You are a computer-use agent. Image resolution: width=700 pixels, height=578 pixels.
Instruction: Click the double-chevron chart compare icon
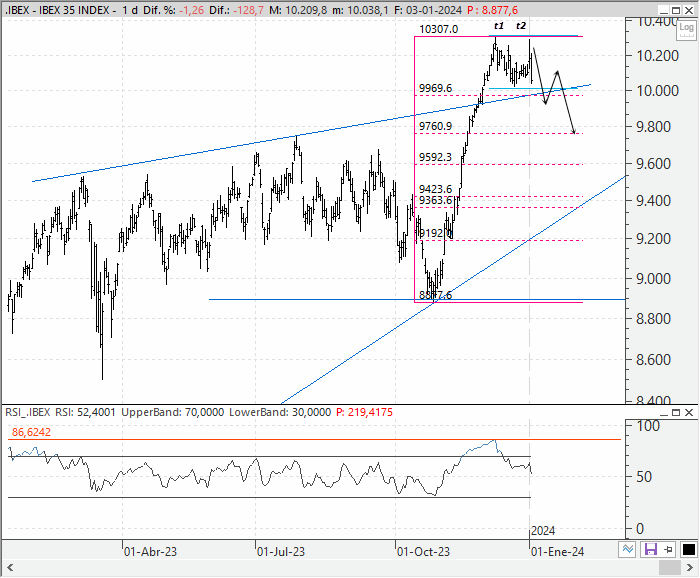click(627, 549)
